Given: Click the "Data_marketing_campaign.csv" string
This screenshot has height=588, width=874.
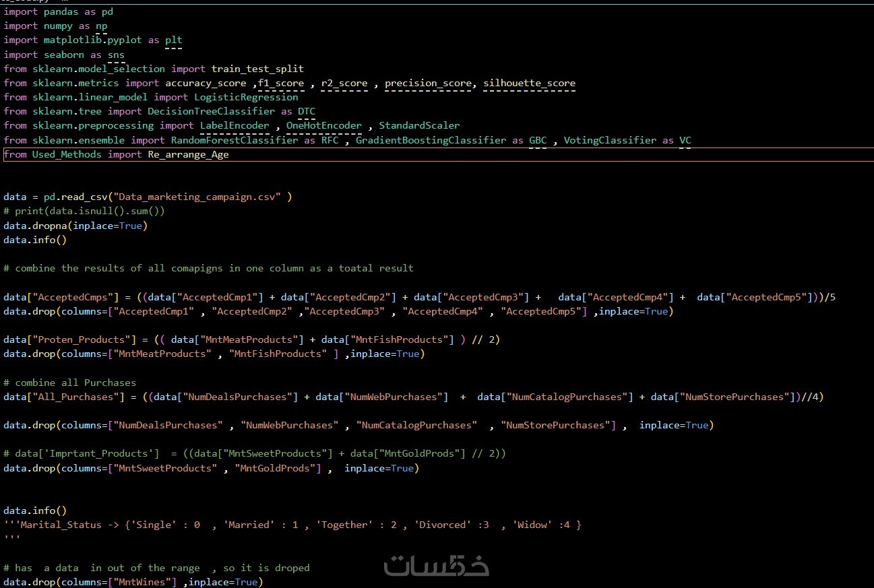Looking at the screenshot, I should click(197, 197).
